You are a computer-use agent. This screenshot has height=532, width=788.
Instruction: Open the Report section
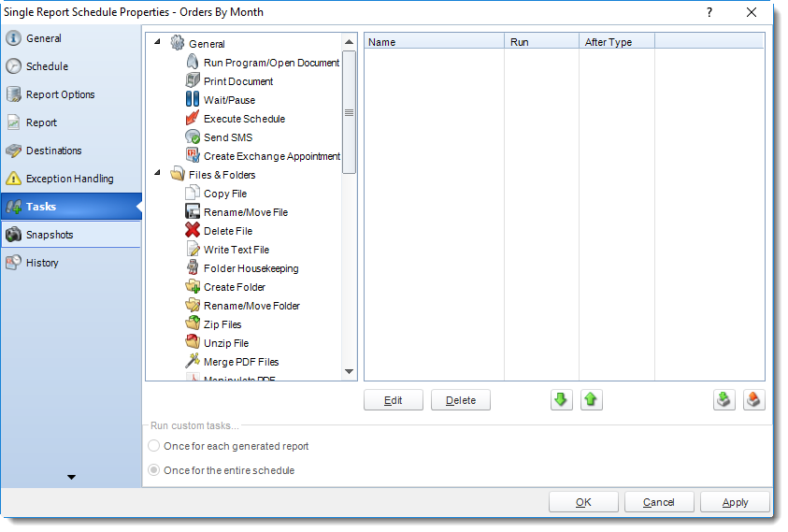[x=71, y=122]
